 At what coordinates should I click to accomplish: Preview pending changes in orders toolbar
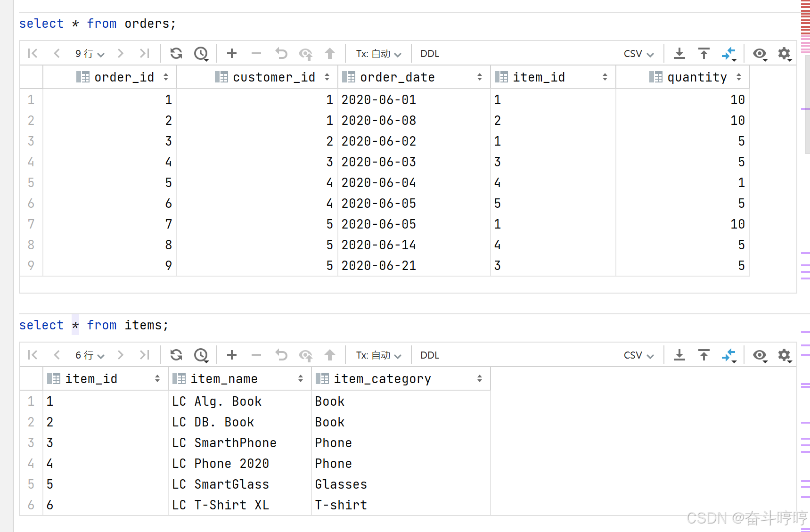[306, 54]
